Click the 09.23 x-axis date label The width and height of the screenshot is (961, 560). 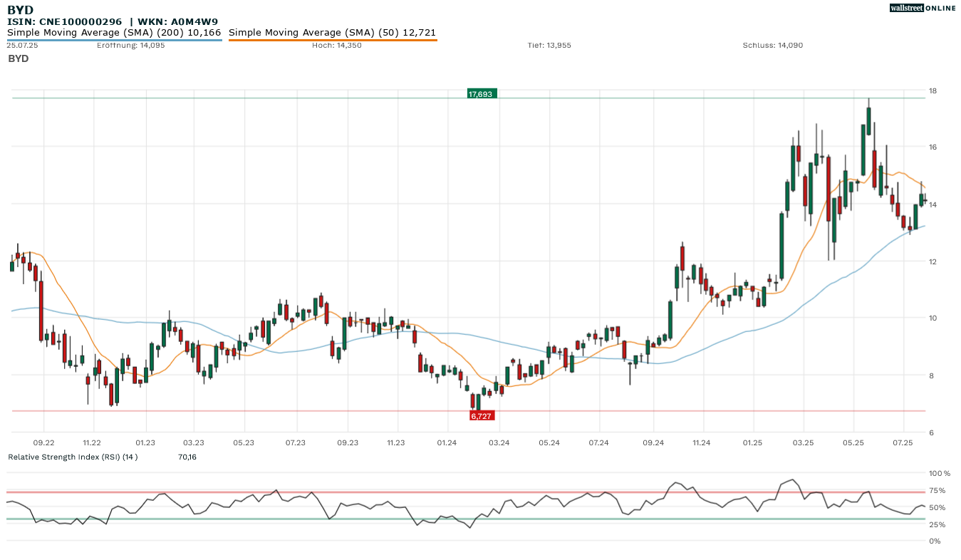click(x=348, y=442)
